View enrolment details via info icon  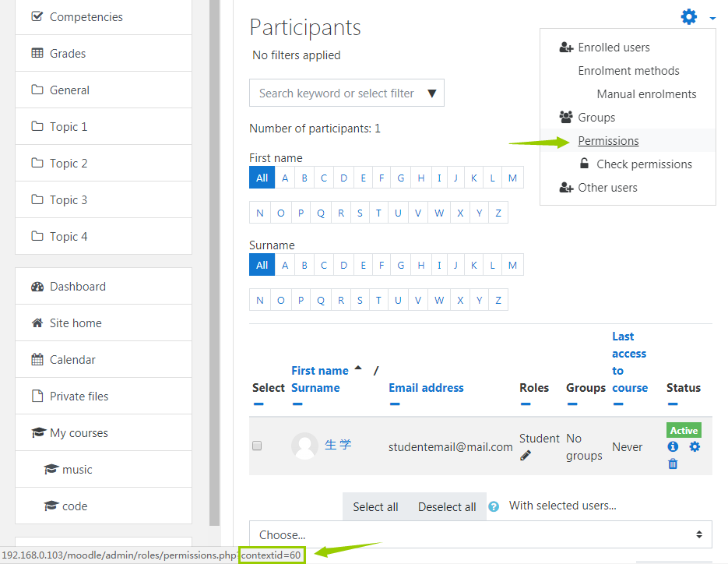673,446
